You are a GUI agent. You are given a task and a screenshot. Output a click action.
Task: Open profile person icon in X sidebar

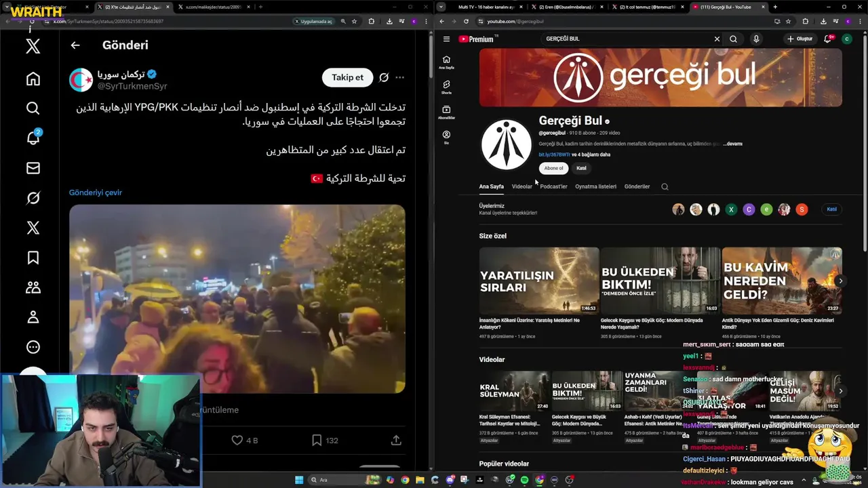(x=33, y=317)
